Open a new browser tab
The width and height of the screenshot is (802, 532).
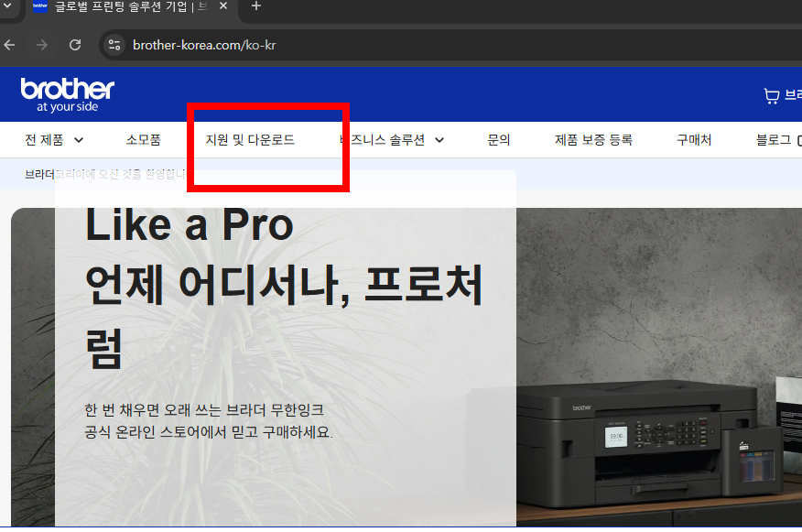coord(255,8)
